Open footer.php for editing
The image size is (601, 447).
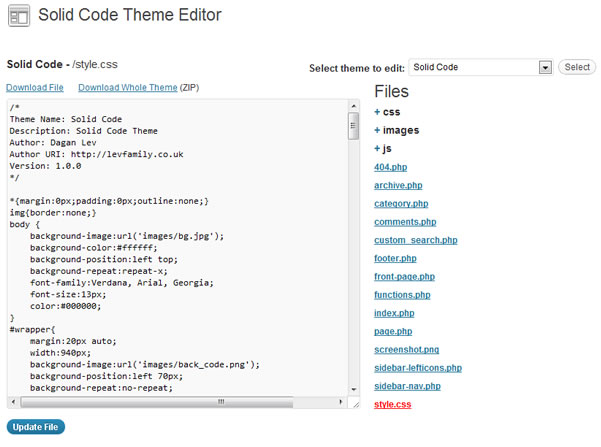tap(395, 258)
